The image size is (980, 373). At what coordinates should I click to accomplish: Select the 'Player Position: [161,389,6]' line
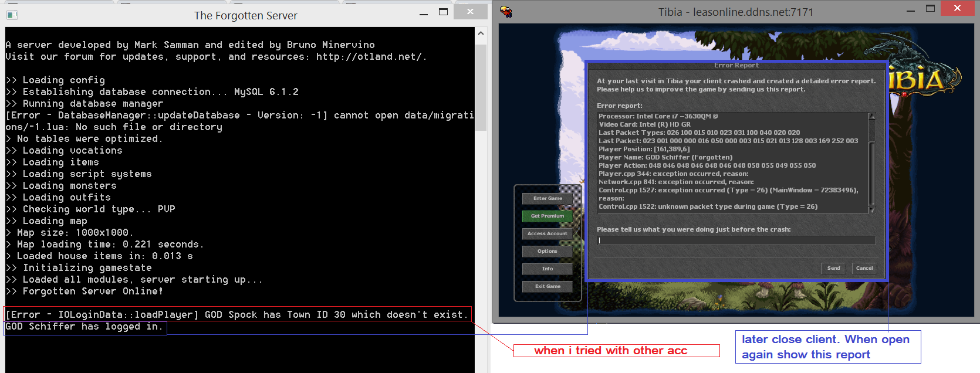coord(644,149)
